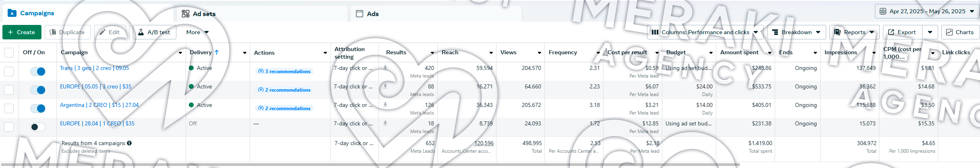Click the download icon in the EUROPE 28.04 results
The image size is (980, 168).
tap(385, 123)
